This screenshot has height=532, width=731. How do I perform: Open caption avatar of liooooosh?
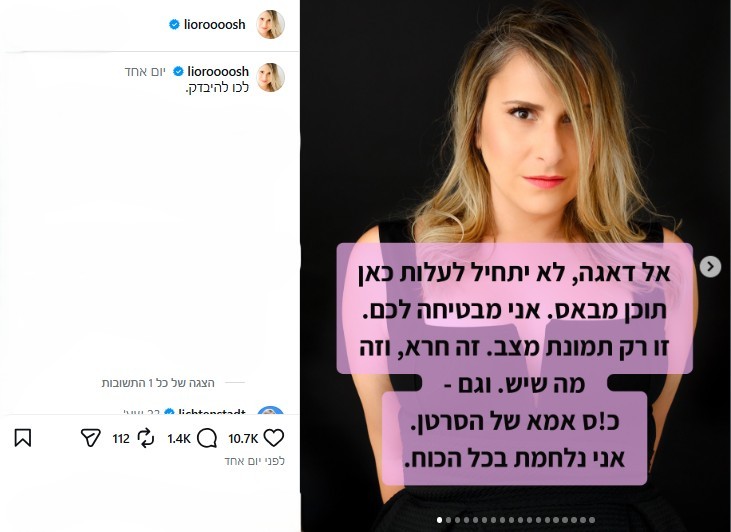(270, 77)
